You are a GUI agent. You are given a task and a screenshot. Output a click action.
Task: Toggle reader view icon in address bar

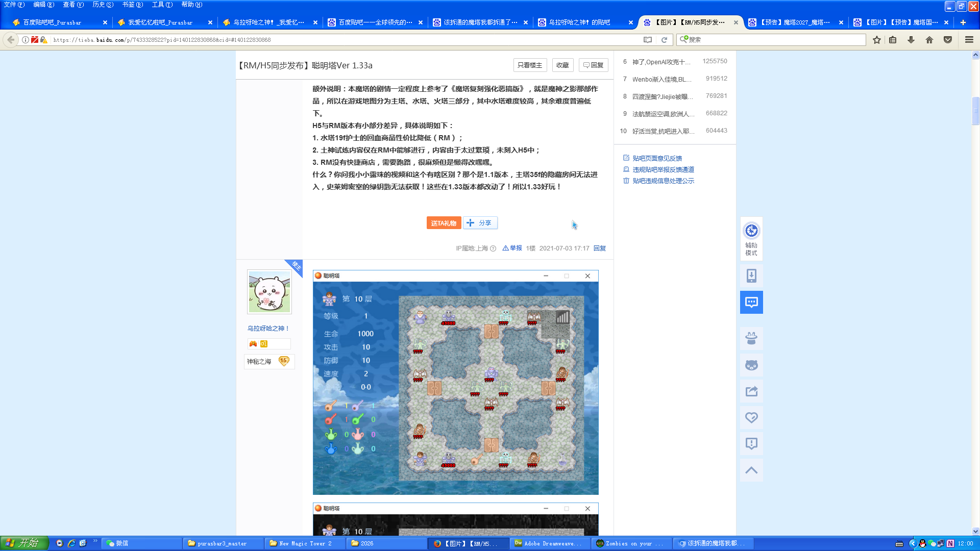[x=648, y=40]
